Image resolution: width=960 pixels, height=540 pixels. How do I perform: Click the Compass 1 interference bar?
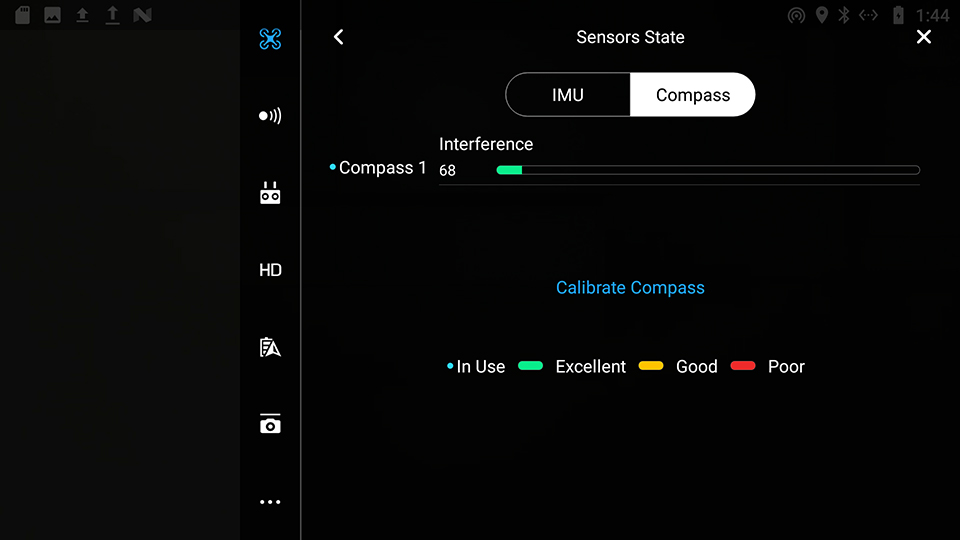pos(708,170)
